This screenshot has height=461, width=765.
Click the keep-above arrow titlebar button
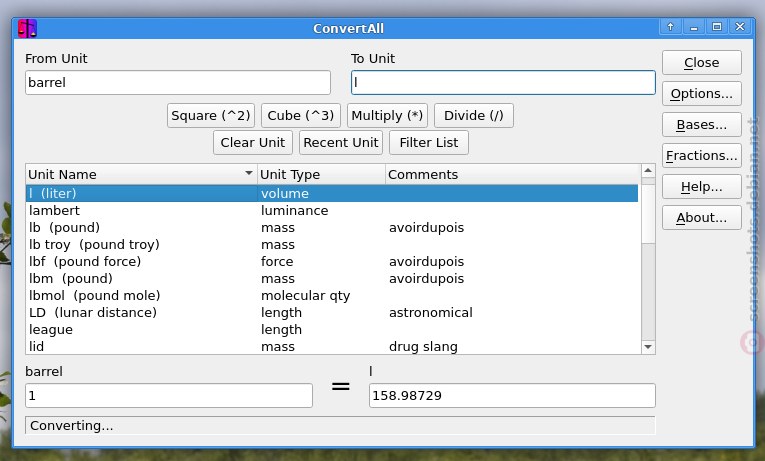pyautogui.click(x=670, y=27)
